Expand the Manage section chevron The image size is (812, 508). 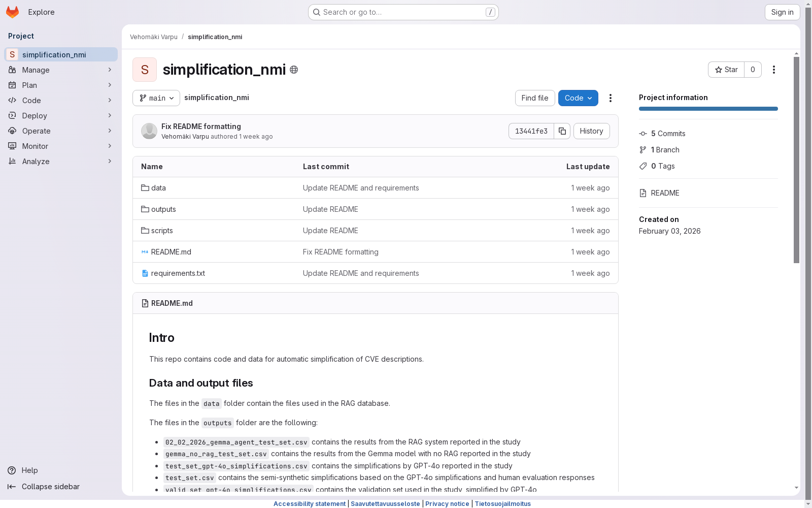click(110, 70)
